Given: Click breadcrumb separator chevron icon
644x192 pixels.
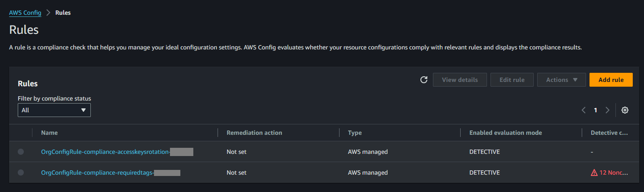Looking at the screenshot, I should 48,13.
